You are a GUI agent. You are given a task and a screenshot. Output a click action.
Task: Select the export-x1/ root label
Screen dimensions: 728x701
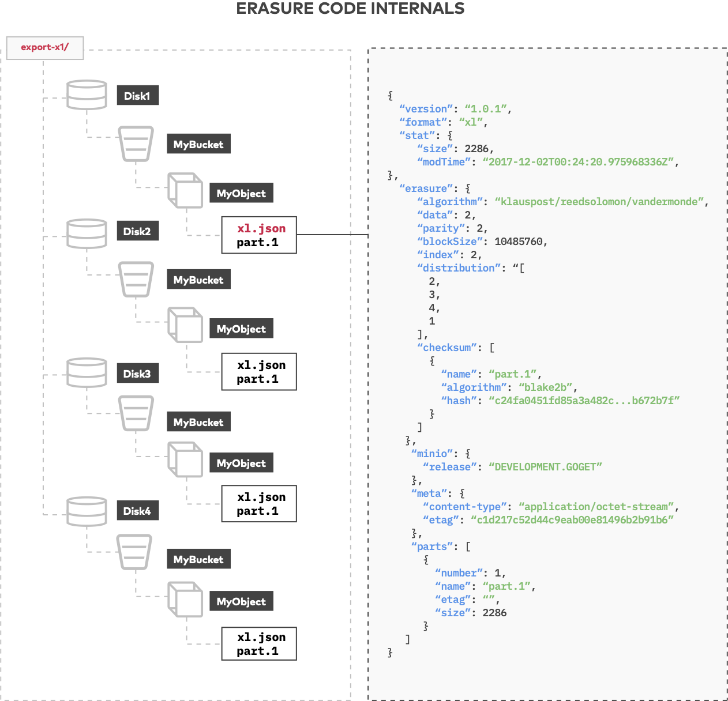coord(44,47)
